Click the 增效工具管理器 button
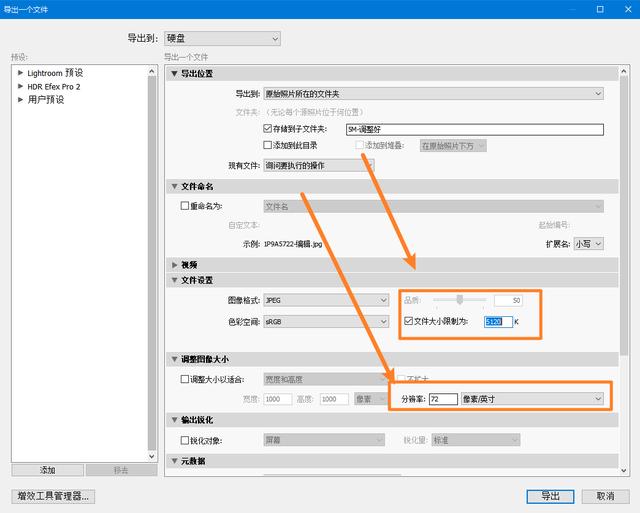This screenshot has width=640, height=513. [53, 496]
